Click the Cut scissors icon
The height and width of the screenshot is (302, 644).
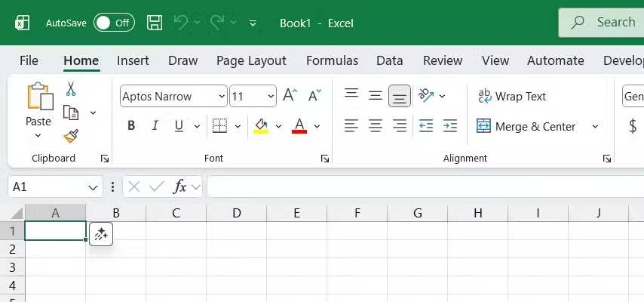pos(71,89)
